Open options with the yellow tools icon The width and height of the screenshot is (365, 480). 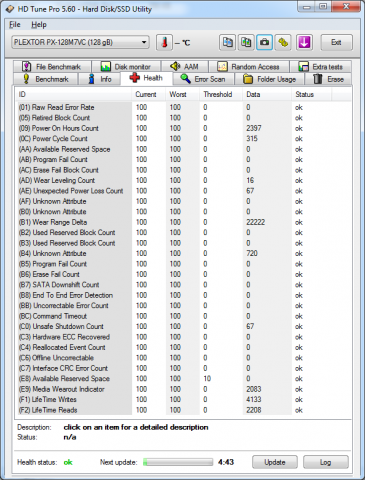[x=283, y=42]
